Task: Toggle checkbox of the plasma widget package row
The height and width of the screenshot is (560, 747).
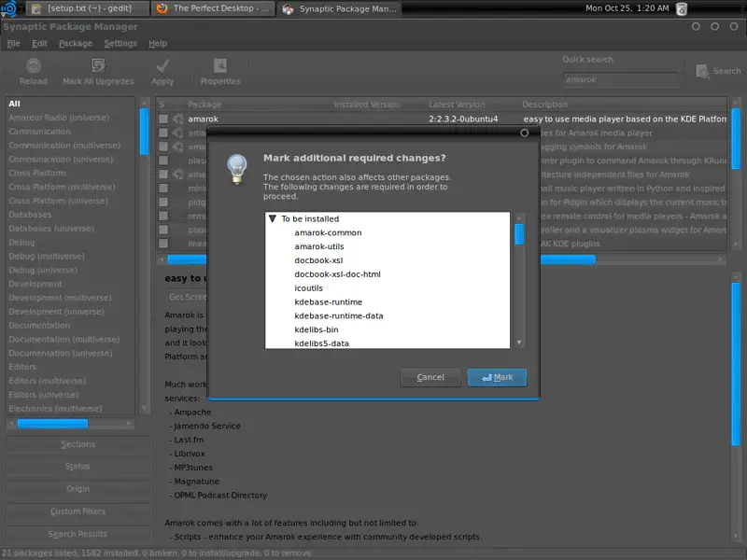Action: coord(163,230)
